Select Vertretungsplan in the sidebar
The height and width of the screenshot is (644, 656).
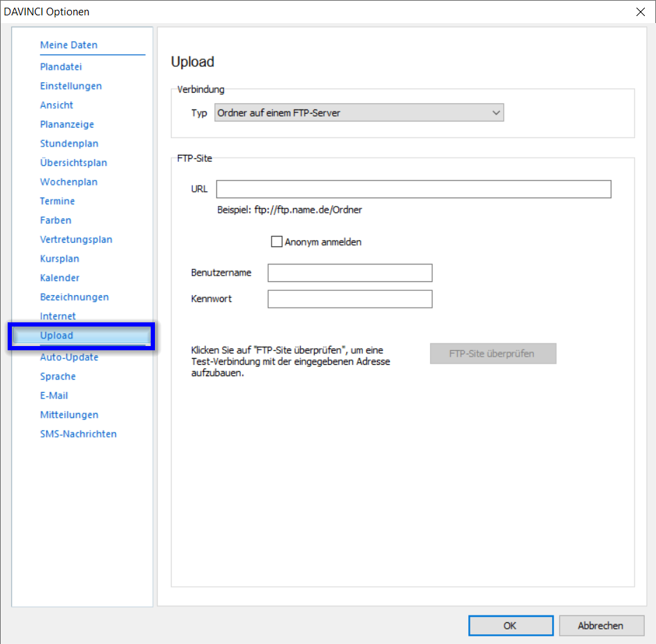point(76,239)
